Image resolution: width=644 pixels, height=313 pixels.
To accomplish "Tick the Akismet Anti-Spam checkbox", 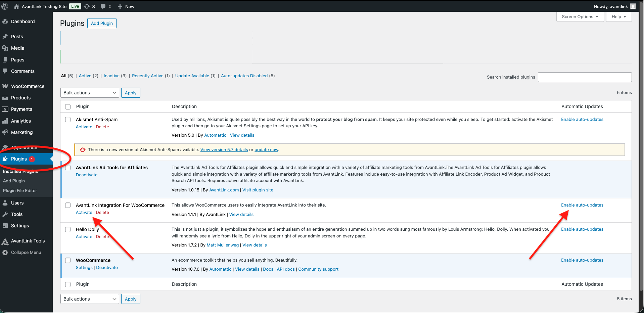I will [68, 120].
